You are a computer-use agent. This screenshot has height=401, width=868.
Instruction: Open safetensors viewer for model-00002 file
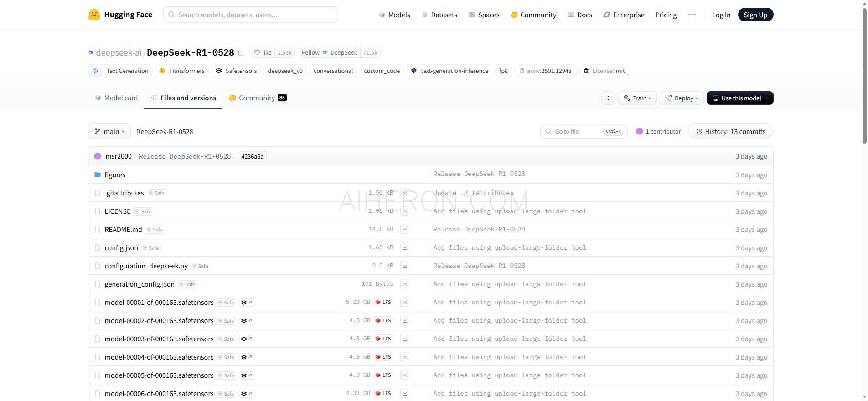(247, 321)
